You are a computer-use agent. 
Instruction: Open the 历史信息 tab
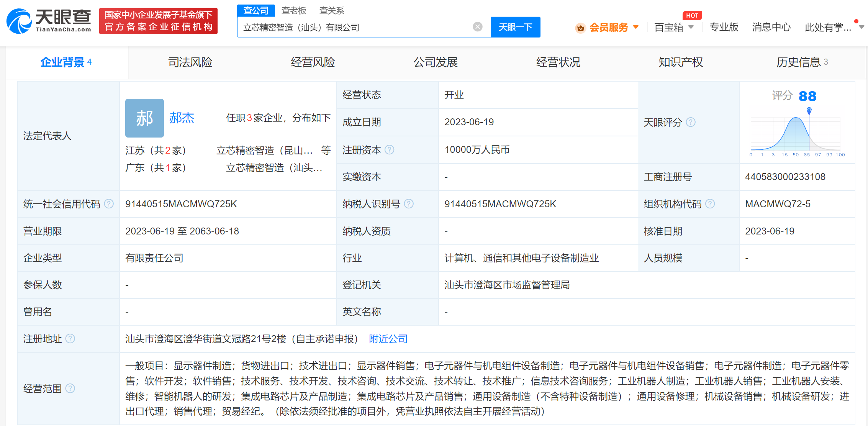pyautogui.click(x=802, y=62)
